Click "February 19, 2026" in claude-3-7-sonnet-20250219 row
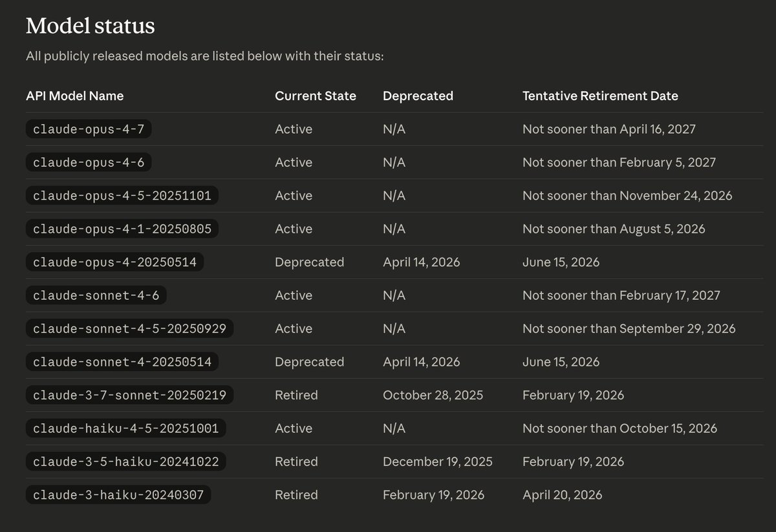The width and height of the screenshot is (776, 532). click(573, 396)
